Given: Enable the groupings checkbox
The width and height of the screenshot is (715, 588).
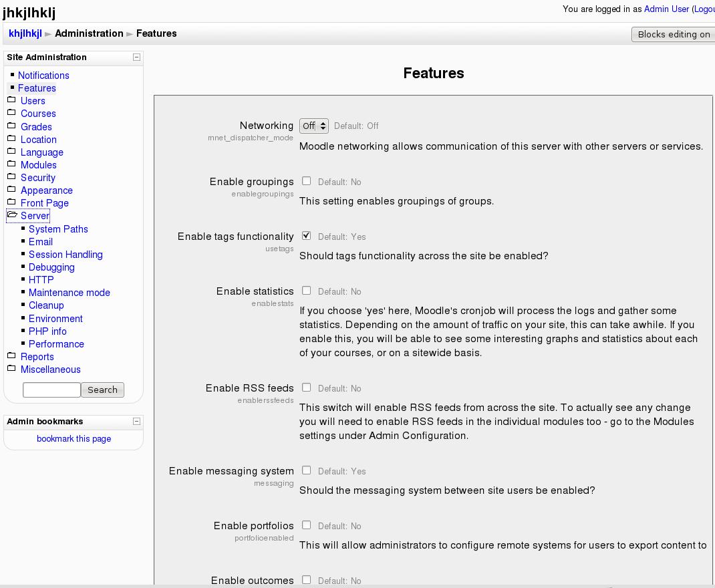Looking at the screenshot, I should coord(307,181).
